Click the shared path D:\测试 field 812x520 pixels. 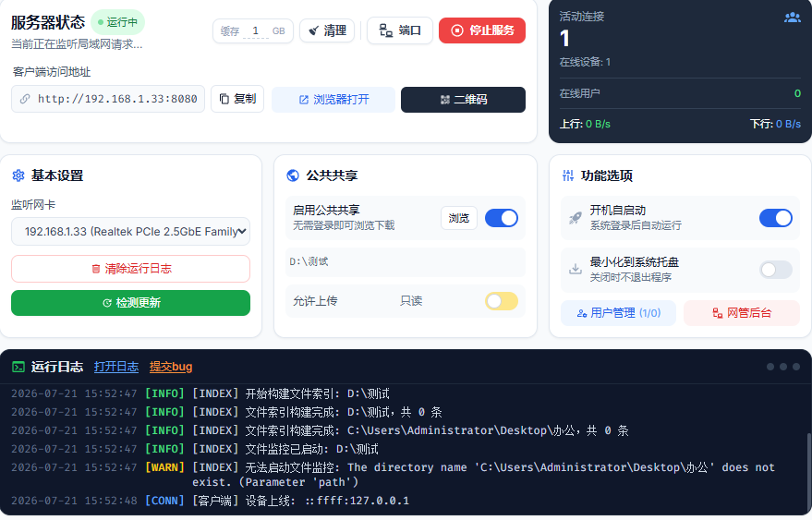pyautogui.click(x=406, y=261)
